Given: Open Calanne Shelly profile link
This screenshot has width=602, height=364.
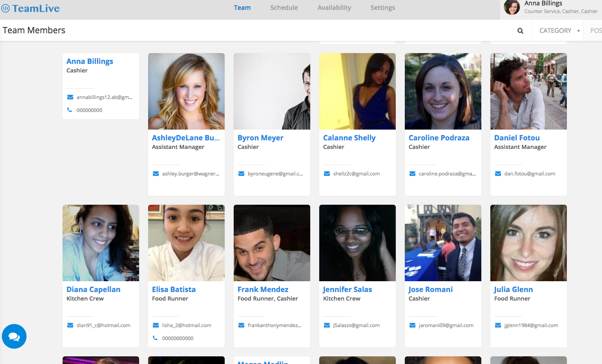Looking at the screenshot, I should [349, 138].
